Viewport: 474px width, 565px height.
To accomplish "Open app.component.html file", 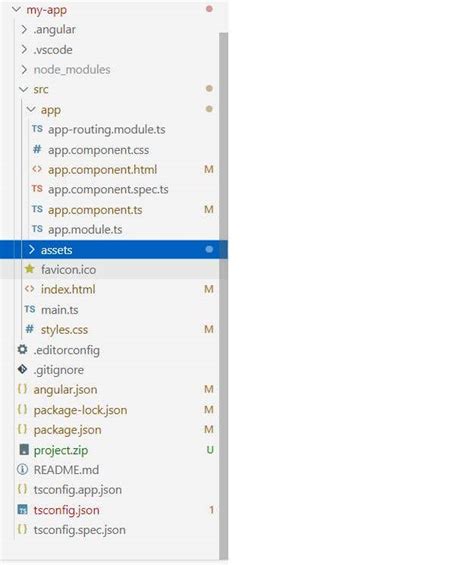I will click(x=102, y=169).
